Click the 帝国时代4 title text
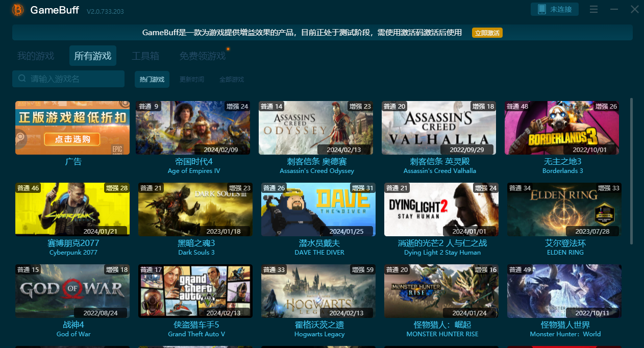Viewport: 644px width, 348px height. click(x=194, y=162)
